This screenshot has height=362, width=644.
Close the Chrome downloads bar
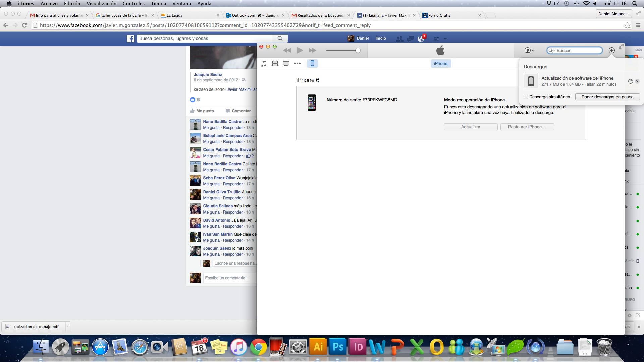[639, 327]
